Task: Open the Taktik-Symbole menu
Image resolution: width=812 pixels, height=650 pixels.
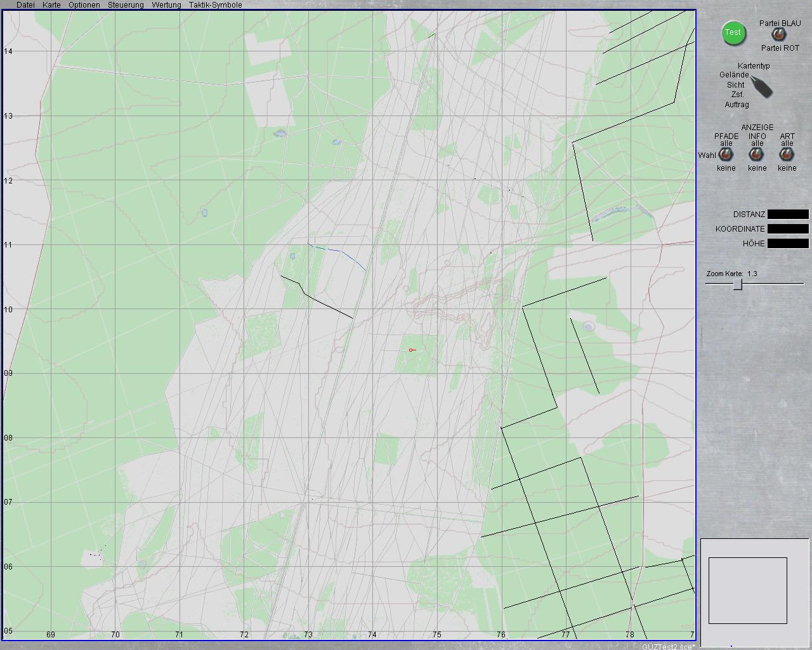Action: pos(215,5)
